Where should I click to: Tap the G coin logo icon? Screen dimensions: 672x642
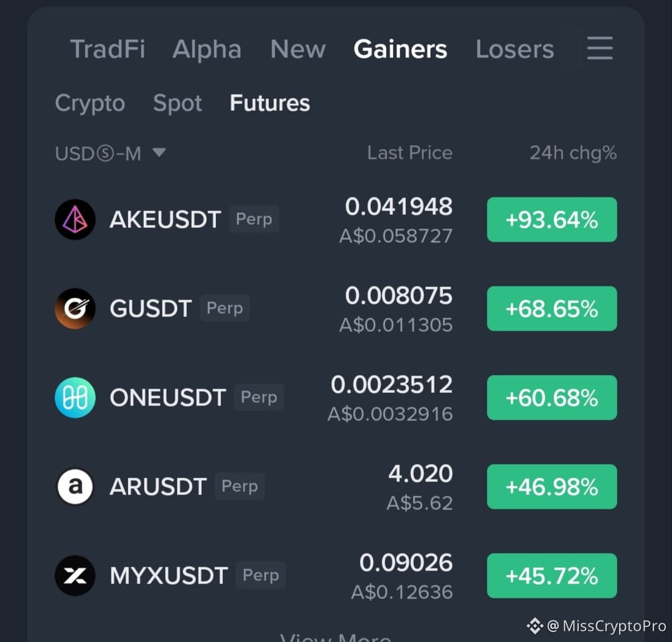(x=75, y=308)
